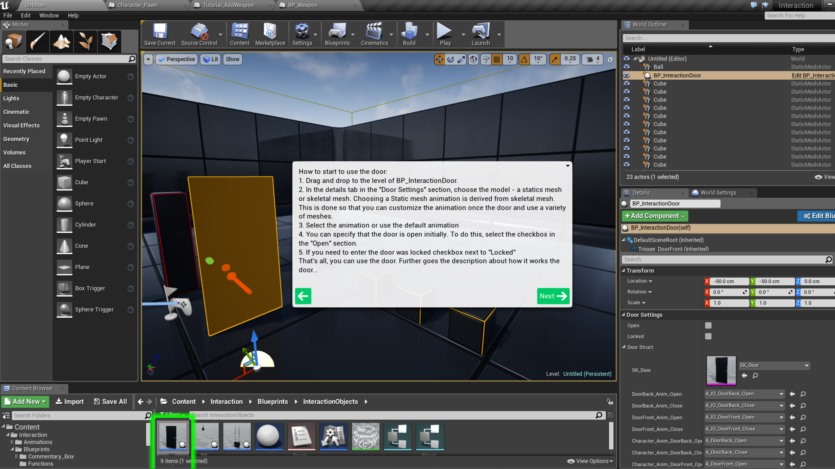Click the Save Current toolbar icon

pos(159,34)
